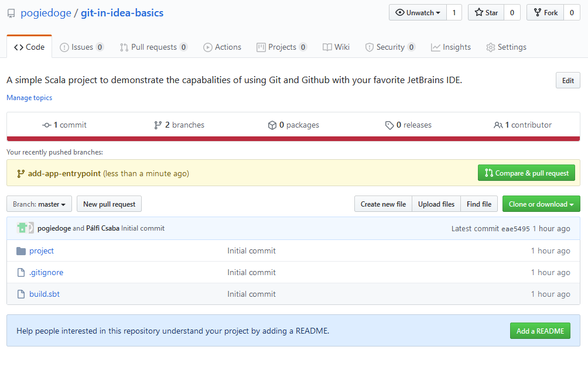The image size is (588, 367).
Task: Click the watchers count next to Unwatch
Action: (x=454, y=13)
